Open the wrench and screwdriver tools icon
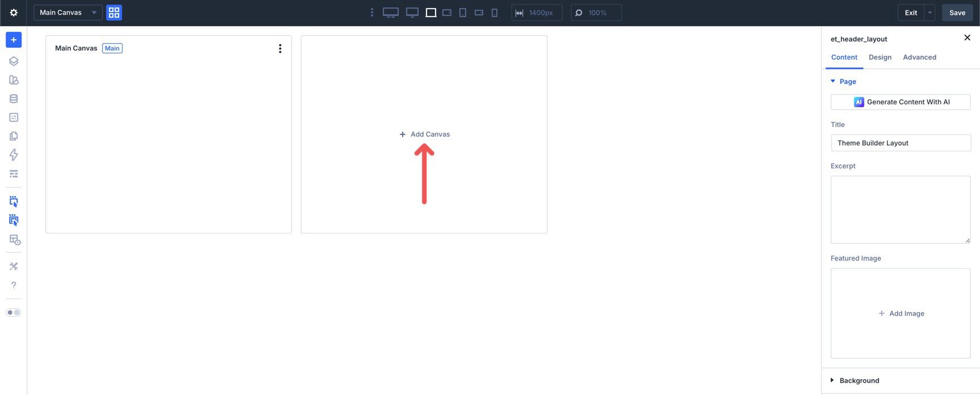This screenshot has height=395, width=980. click(14, 266)
